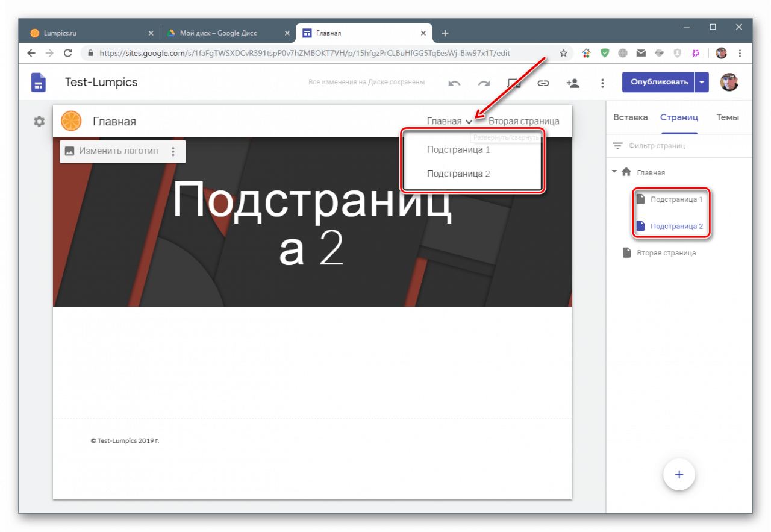Click Опубликовать button
The image size is (771, 532).
pos(658,82)
